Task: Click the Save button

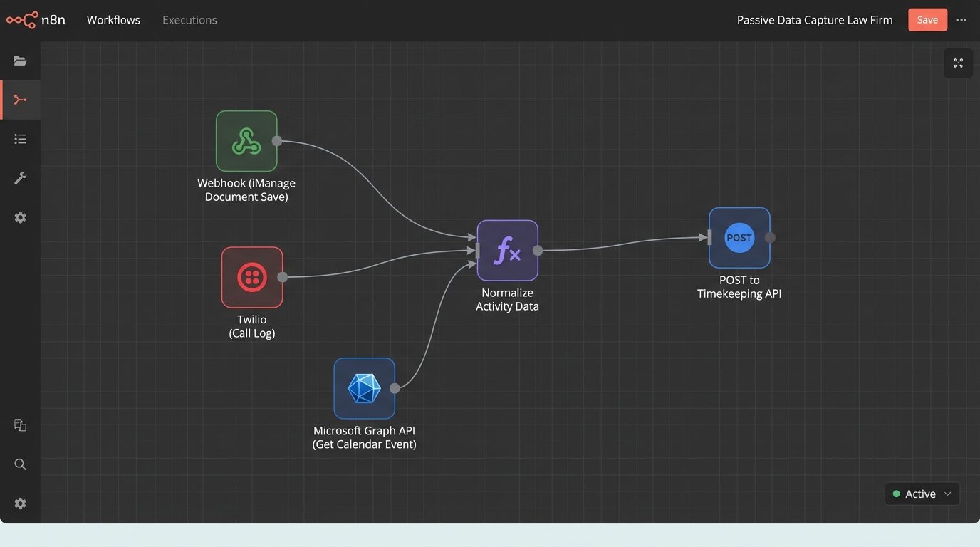Action: click(x=927, y=20)
